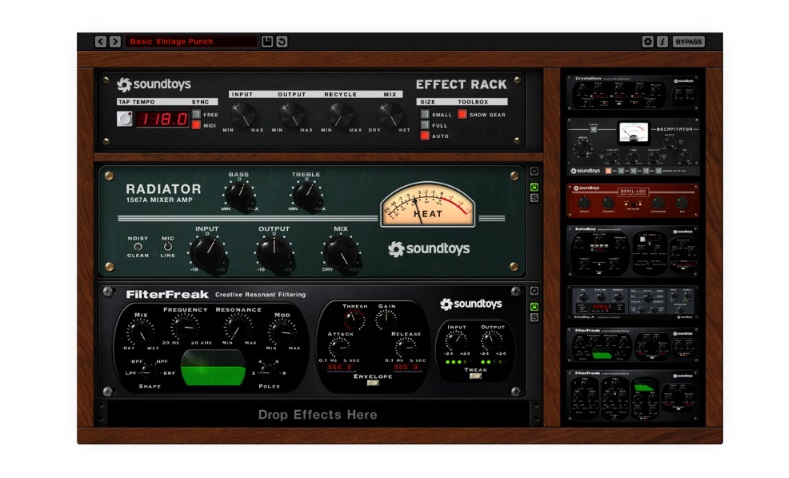Click the 118.0 tempo display
This screenshot has width=789, height=478.
pos(163,119)
